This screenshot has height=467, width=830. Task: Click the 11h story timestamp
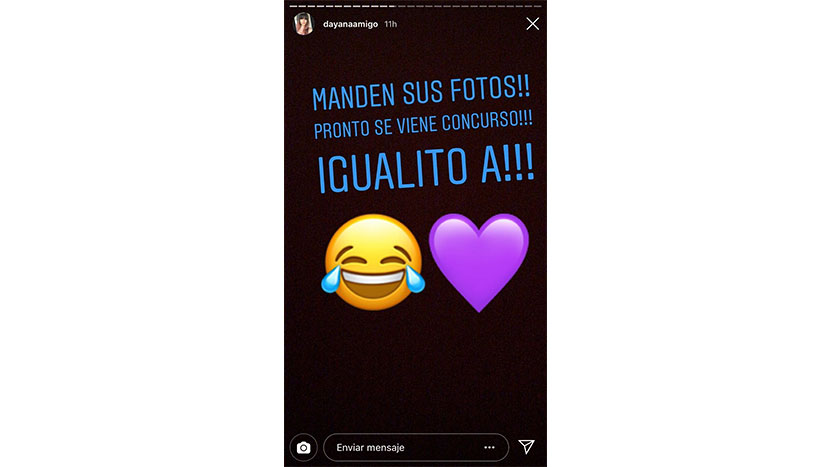point(391,24)
